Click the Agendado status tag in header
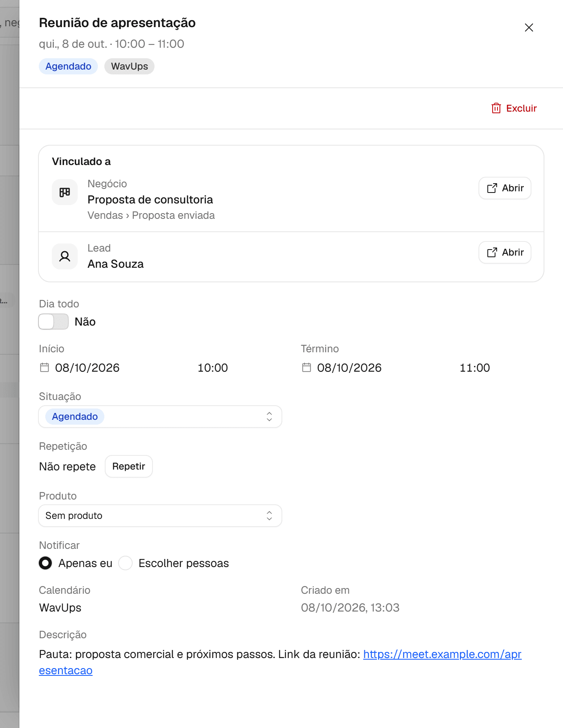Image resolution: width=563 pixels, height=728 pixels. [68, 66]
